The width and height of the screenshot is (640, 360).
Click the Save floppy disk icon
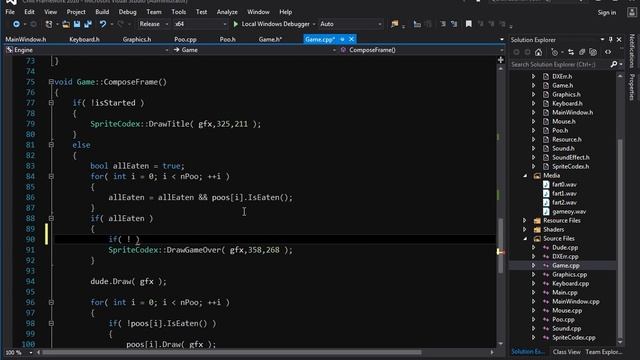[x=77, y=24]
